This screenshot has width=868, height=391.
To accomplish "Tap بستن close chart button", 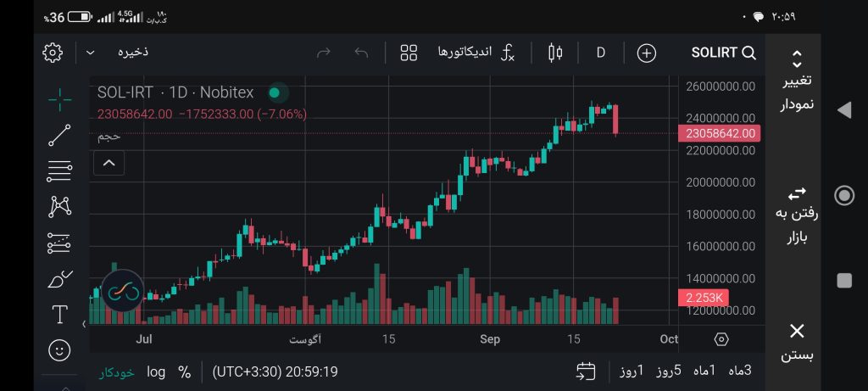I will (x=797, y=342).
